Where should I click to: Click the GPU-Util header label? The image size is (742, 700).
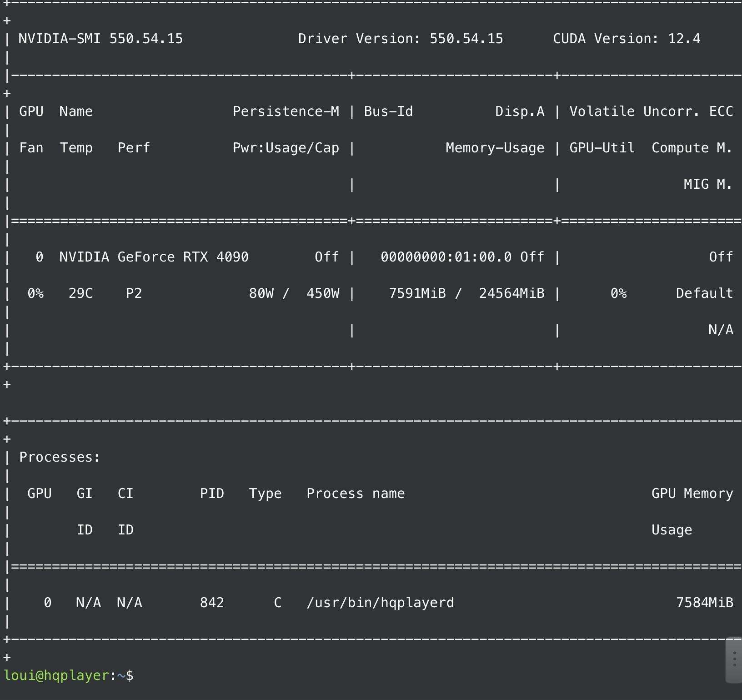point(602,148)
